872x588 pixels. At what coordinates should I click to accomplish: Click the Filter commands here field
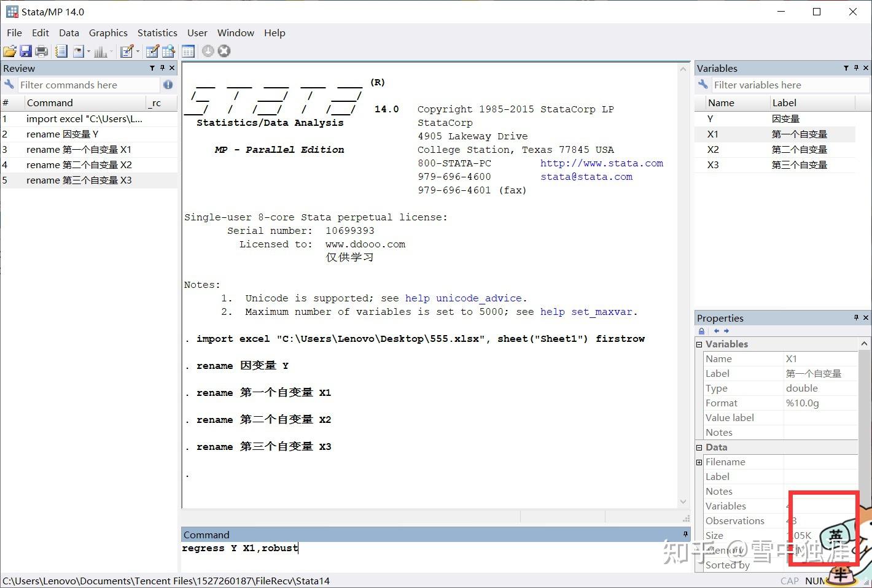click(88, 85)
